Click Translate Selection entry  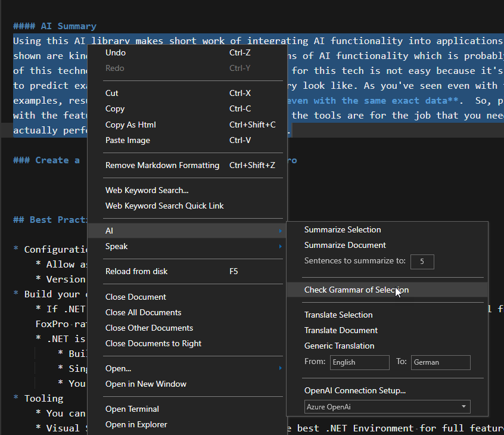click(x=338, y=315)
